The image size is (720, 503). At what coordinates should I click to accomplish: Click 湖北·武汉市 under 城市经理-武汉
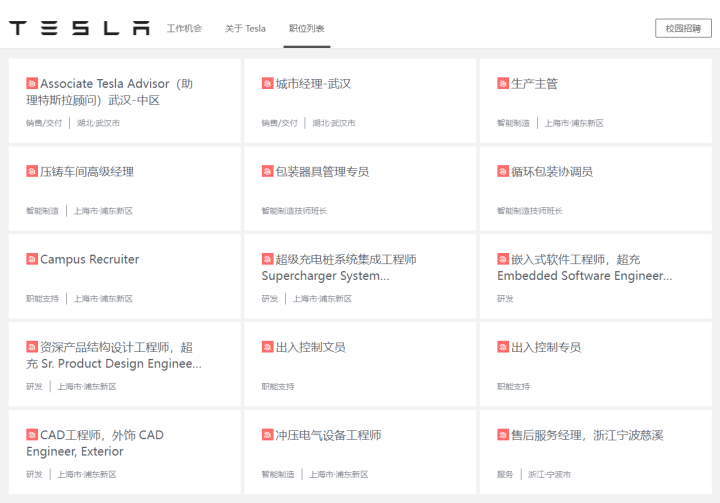[334, 123]
